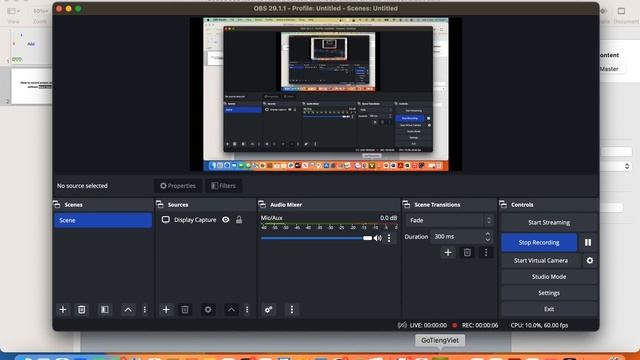Pop out the Scene Transitions dock icon

pos(406,204)
